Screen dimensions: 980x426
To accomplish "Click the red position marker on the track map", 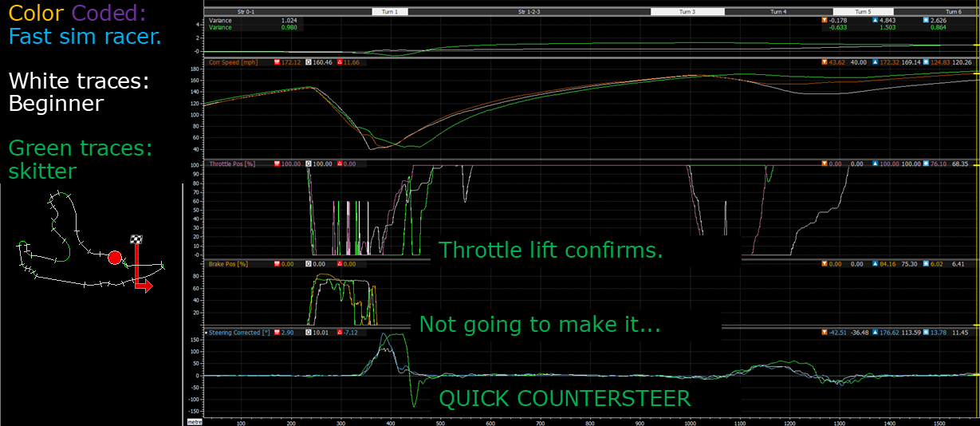I will [x=114, y=258].
